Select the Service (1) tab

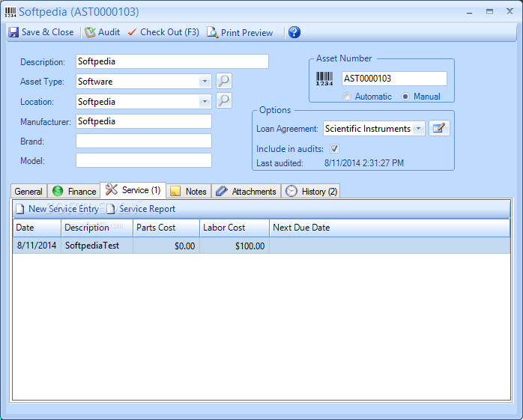coord(133,190)
